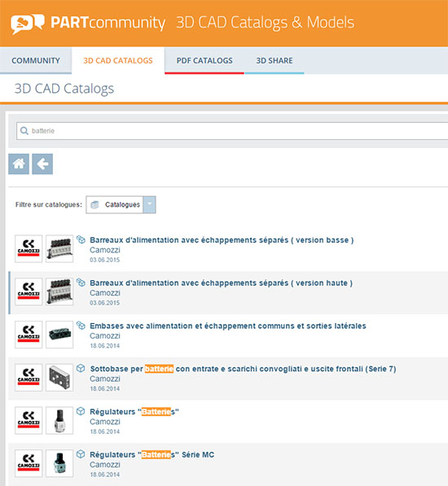The width and height of the screenshot is (448, 486).
Task: Click Camozzi text under the Sottobase title
Action: click(105, 379)
